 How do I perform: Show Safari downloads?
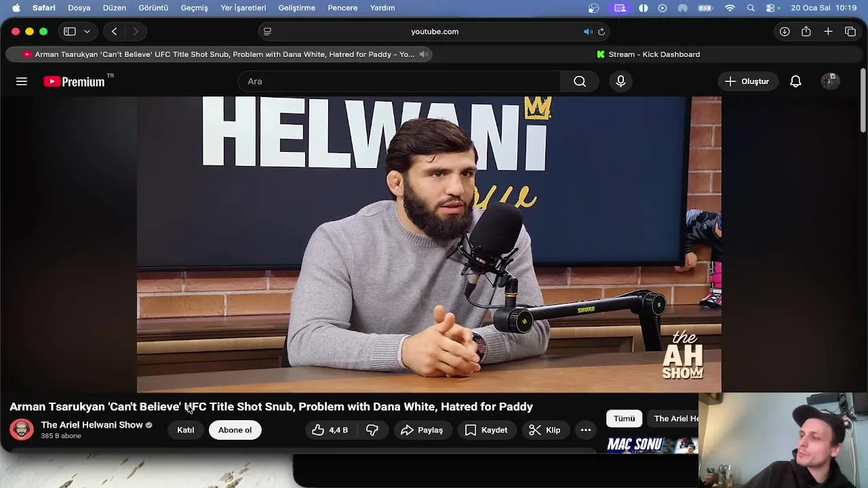point(785,31)
